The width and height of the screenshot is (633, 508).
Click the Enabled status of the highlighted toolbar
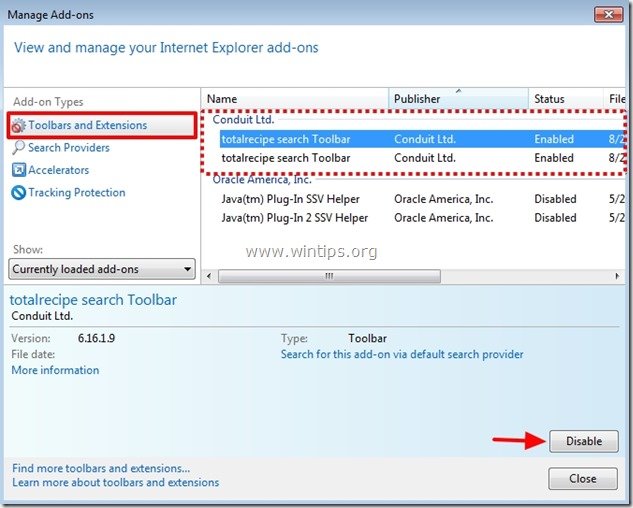click(554, 139)
